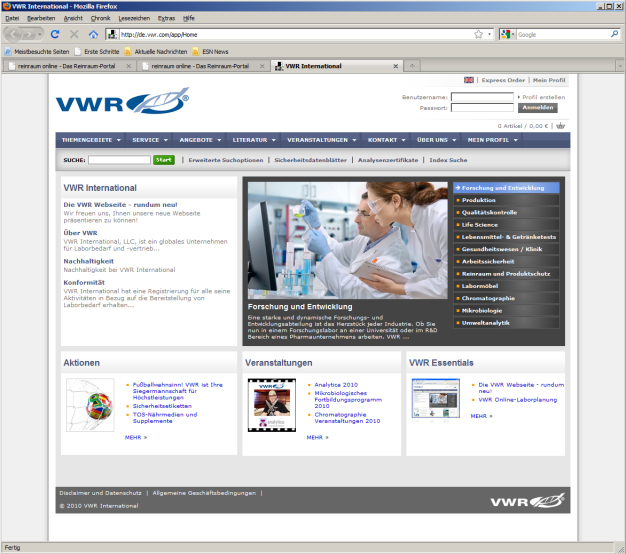Open the shopping basket icon
Viewport: 626px width, 554px height.
[561, 126]
